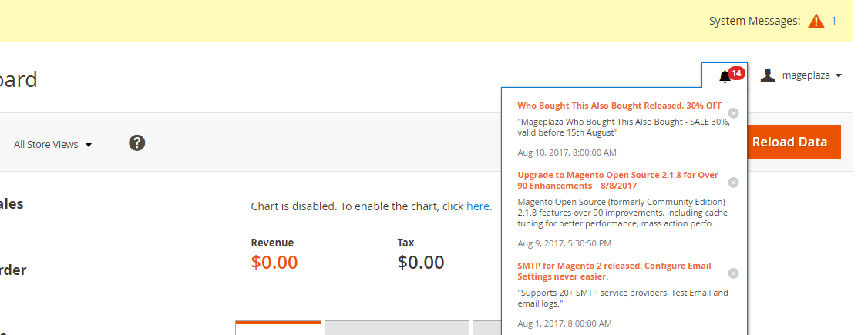This screenshot has height=335, width=868.
Task: Click the mageplaza user avatar icon
Action: (x=767, y=75)
